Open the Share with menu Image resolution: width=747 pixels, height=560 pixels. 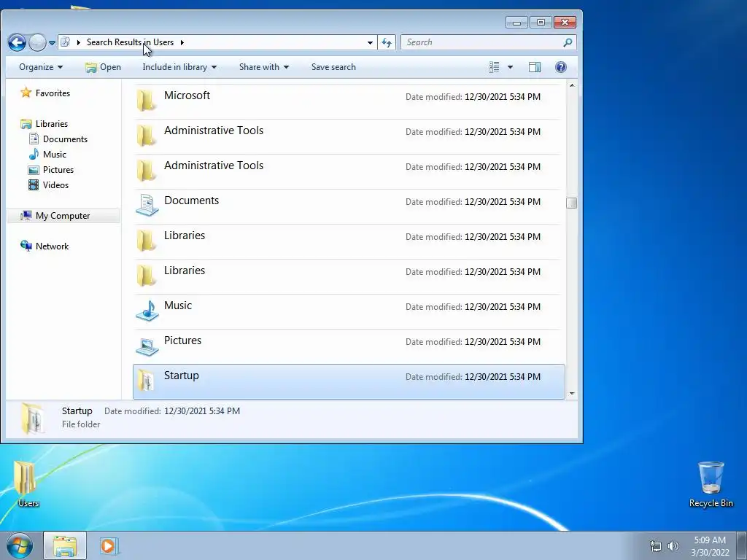[264, 67]
